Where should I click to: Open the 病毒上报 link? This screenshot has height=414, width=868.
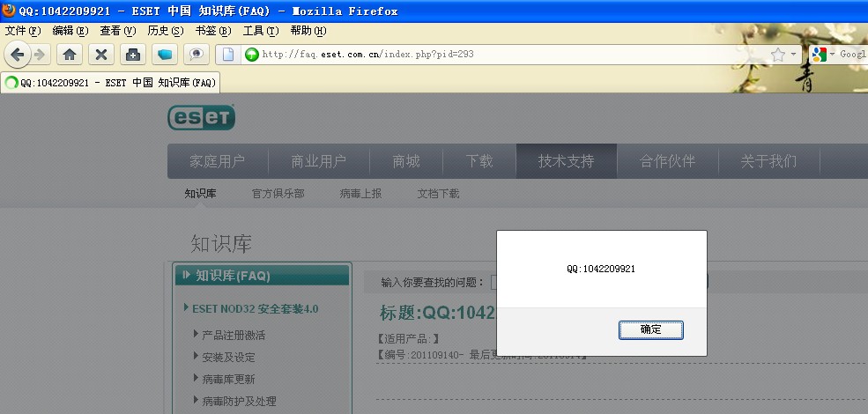tap(361, 194)
